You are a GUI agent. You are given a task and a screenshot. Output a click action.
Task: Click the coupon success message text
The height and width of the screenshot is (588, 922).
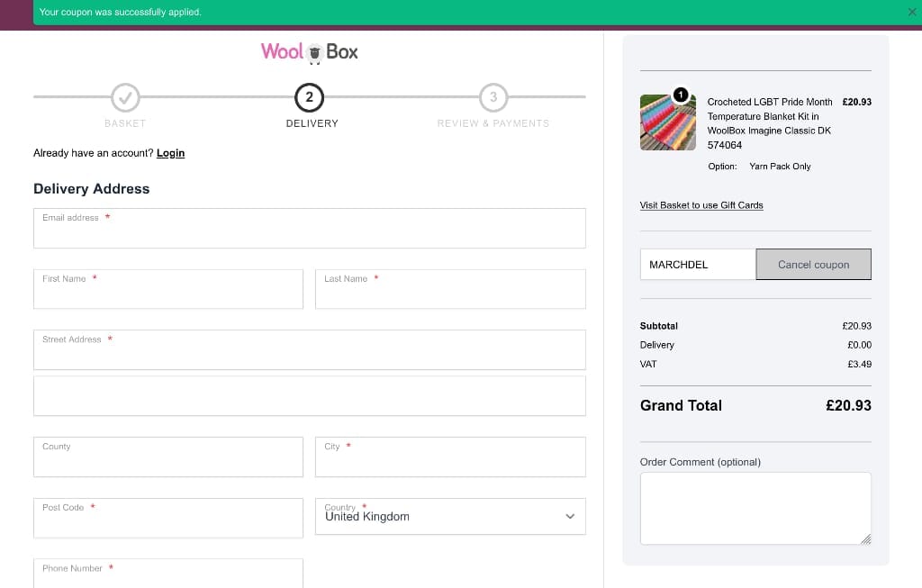(121, 12)
